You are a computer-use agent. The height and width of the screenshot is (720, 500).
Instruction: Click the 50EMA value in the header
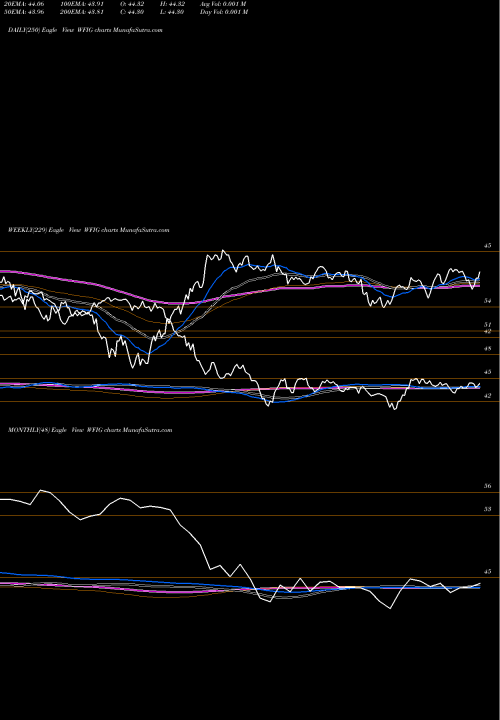(x=26, y=12)
